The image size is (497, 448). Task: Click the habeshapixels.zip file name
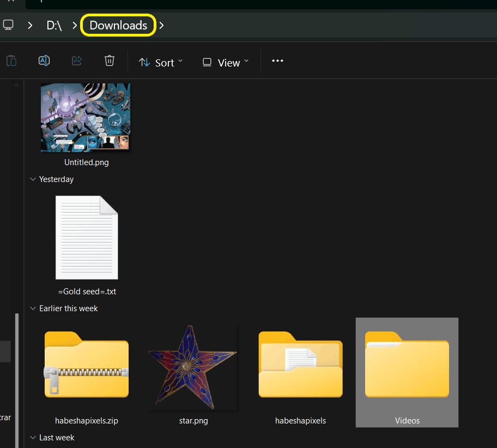click(87, 420)
